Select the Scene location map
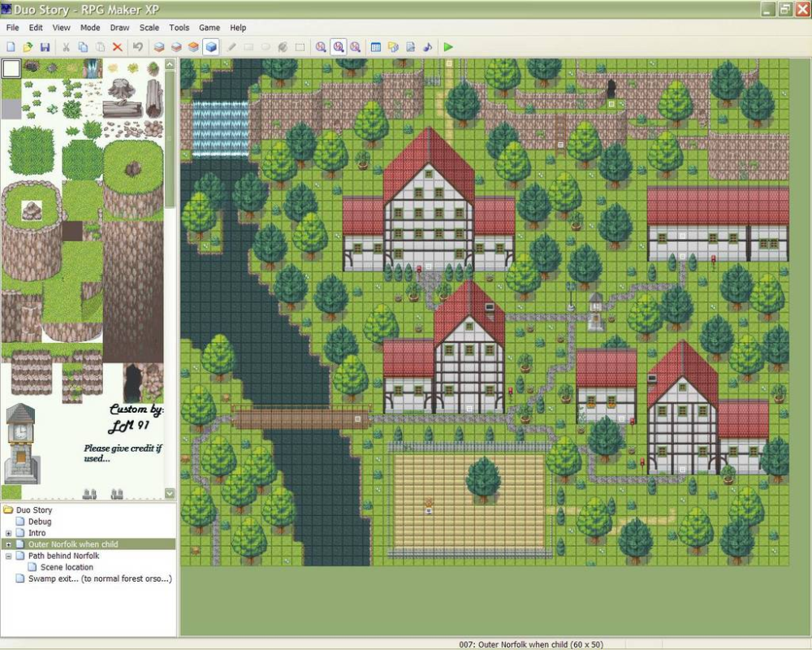 coord(67,567)
